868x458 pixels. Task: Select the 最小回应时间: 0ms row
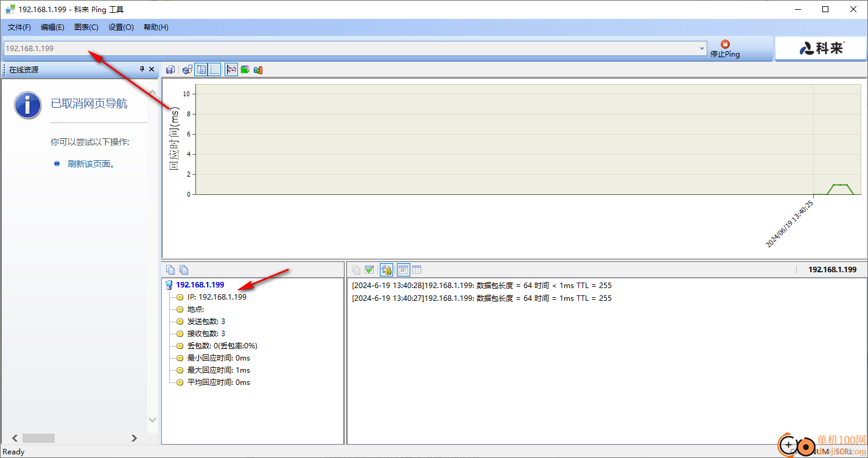pos(219,358)
